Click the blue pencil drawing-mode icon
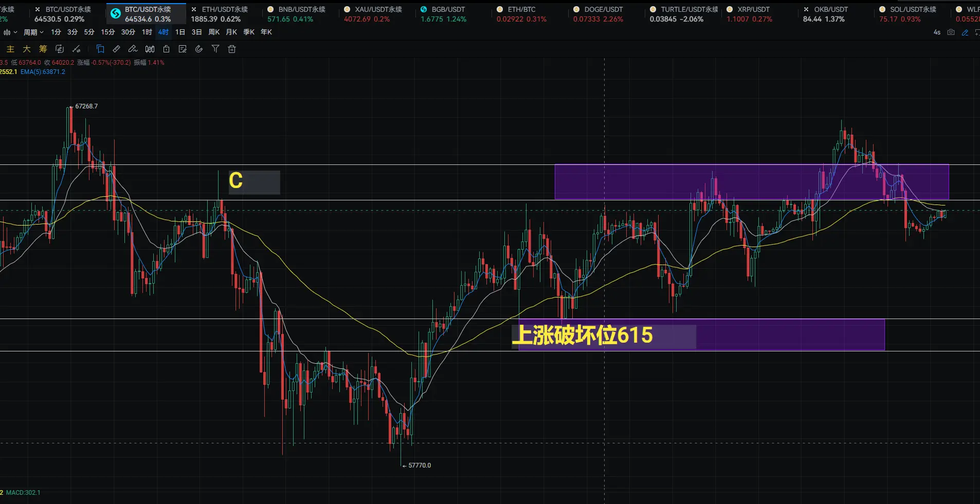The width and height of the screenshot is (980, 504). 965,32
